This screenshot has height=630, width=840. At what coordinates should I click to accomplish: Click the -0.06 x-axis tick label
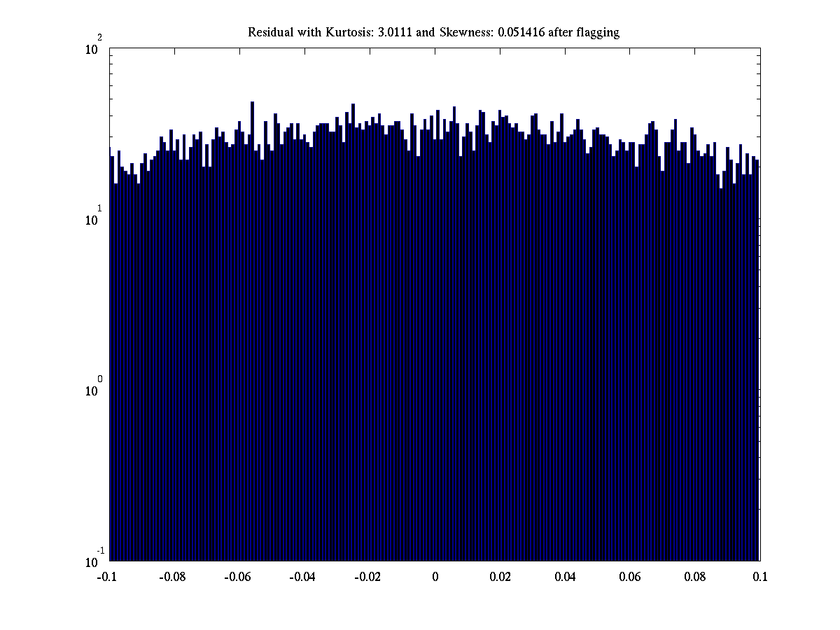239,577
